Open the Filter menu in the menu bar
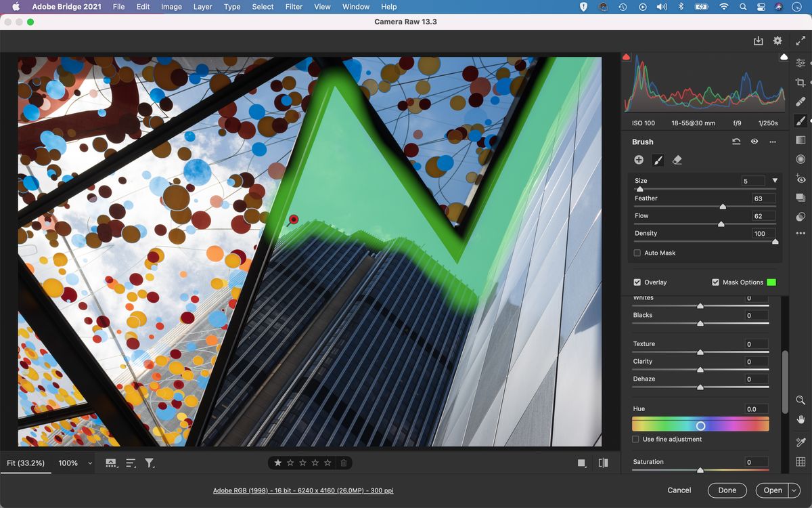This screenshot has height=508, width=812. (293, 7)
